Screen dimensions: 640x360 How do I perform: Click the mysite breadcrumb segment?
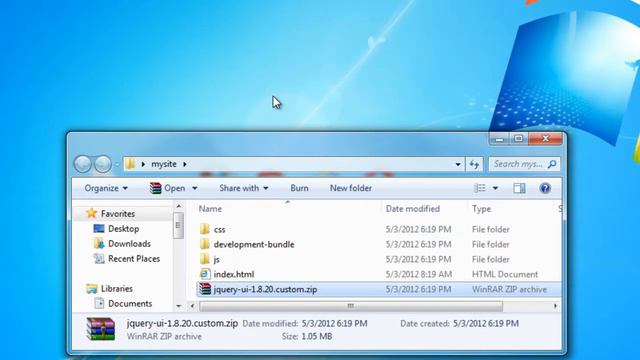(164, 164)
